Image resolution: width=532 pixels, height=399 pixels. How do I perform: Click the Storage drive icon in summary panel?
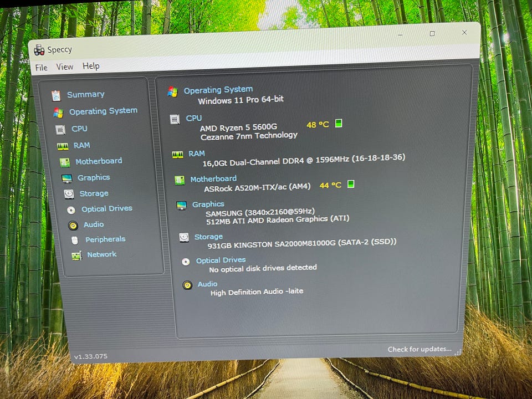(184, 237)
